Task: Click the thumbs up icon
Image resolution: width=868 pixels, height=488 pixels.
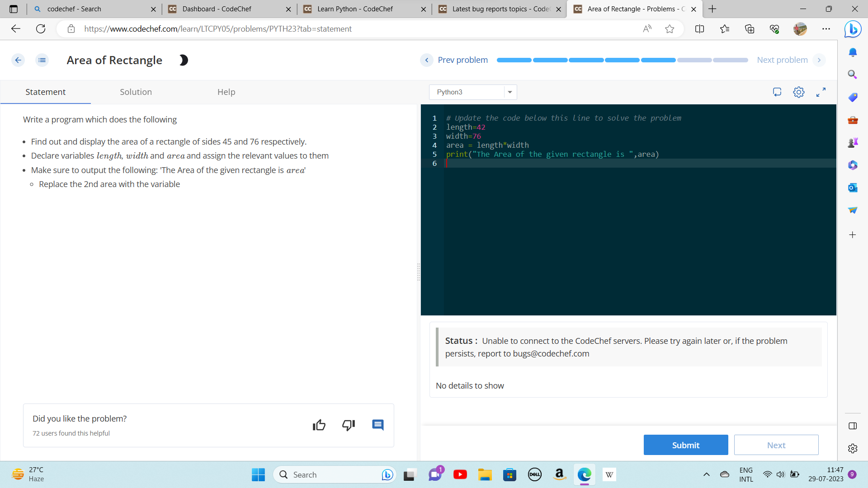Action: [319, 425]
